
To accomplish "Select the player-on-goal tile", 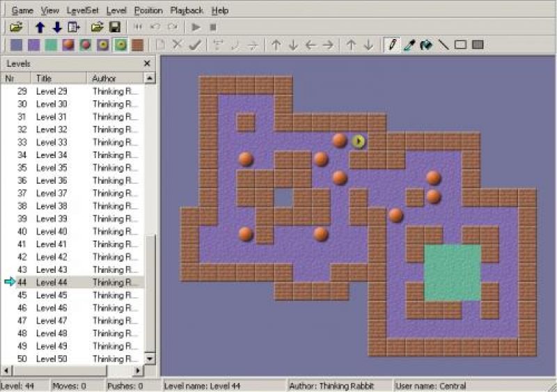I will (x=120, y=45).
